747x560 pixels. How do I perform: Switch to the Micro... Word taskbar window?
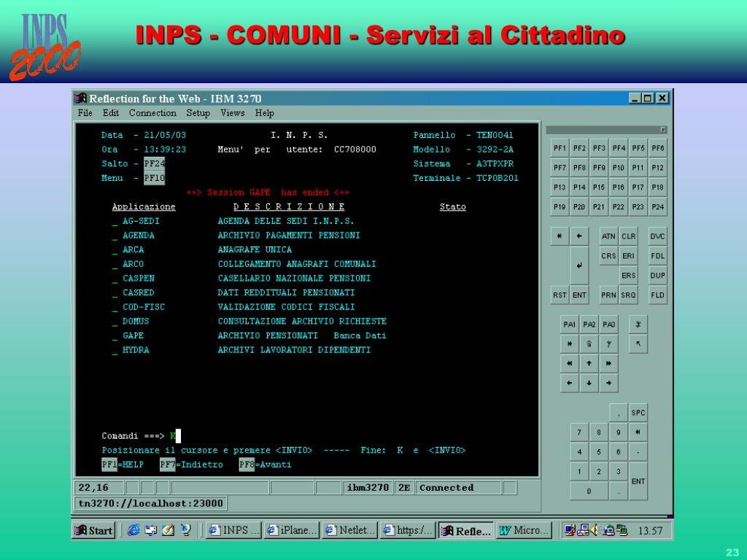524,530
